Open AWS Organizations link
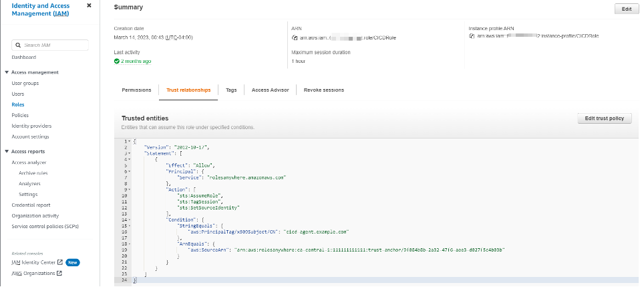 coord(33,273)
